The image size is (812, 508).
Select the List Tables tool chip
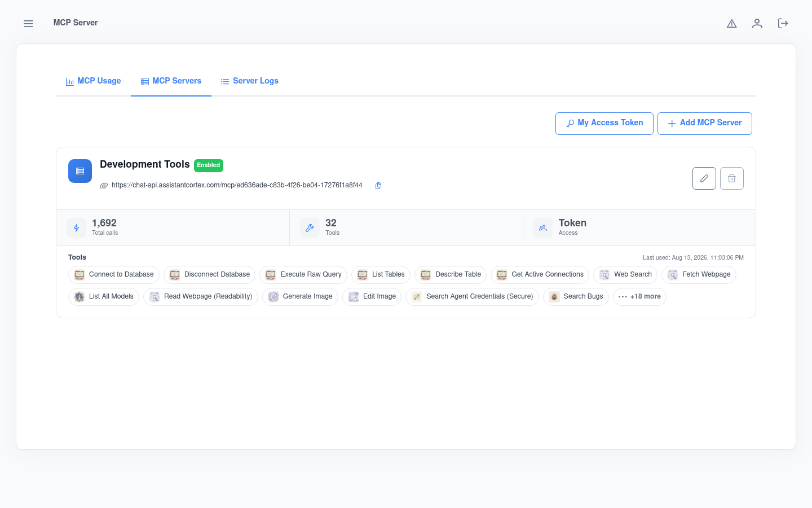381,275
